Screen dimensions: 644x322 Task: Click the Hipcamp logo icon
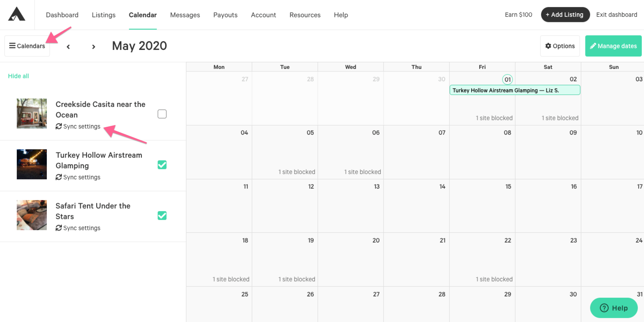point(17,14)
